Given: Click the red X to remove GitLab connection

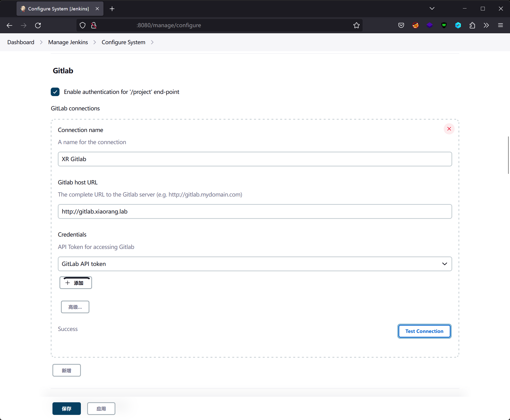Looking at the screenshot, I should [x=449, y=129].
